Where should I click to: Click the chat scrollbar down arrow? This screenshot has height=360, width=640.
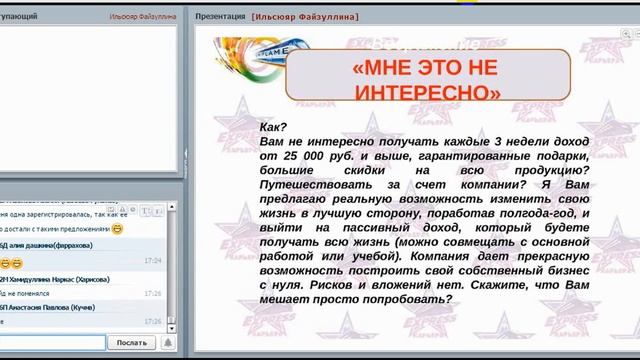[172, 328]
